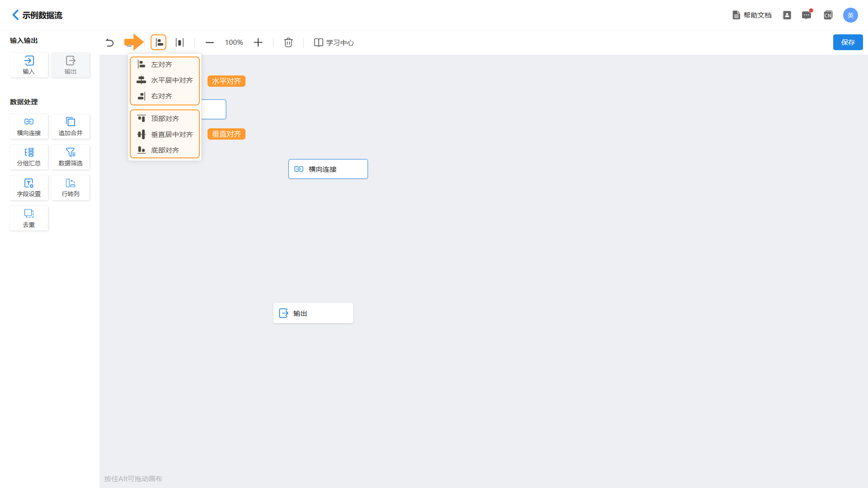Screen dimensions: 868x488
Task: Choose 底部对齐 bottom align option
Action: pos(165,150)
